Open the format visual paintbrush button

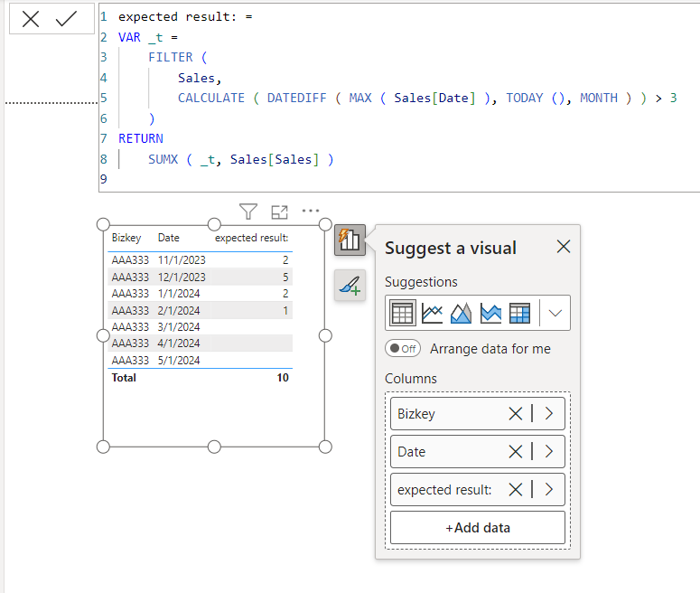click(x=350, y=285)
